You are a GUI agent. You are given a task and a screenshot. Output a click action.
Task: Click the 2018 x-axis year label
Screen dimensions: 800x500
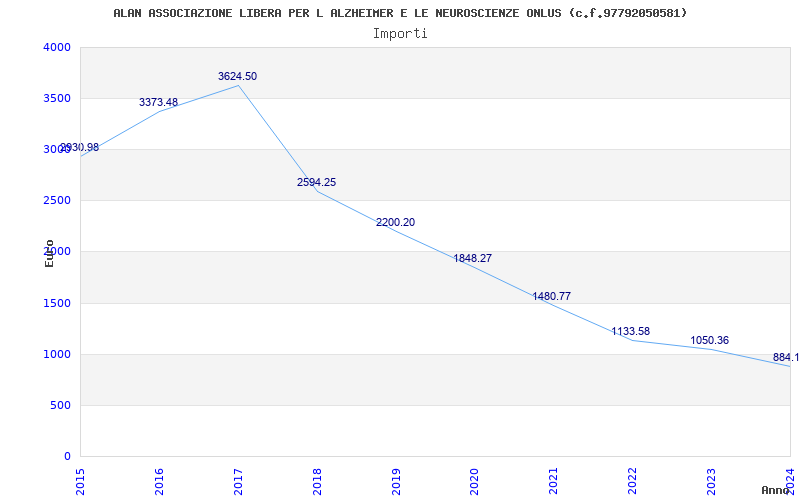coord(317,481)
